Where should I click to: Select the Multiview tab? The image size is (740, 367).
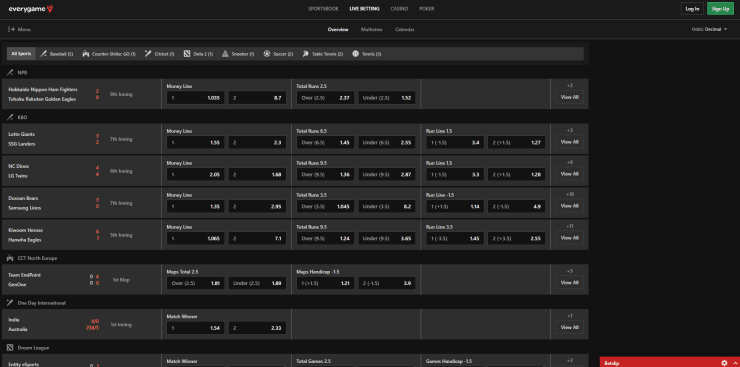click(371, 29)
